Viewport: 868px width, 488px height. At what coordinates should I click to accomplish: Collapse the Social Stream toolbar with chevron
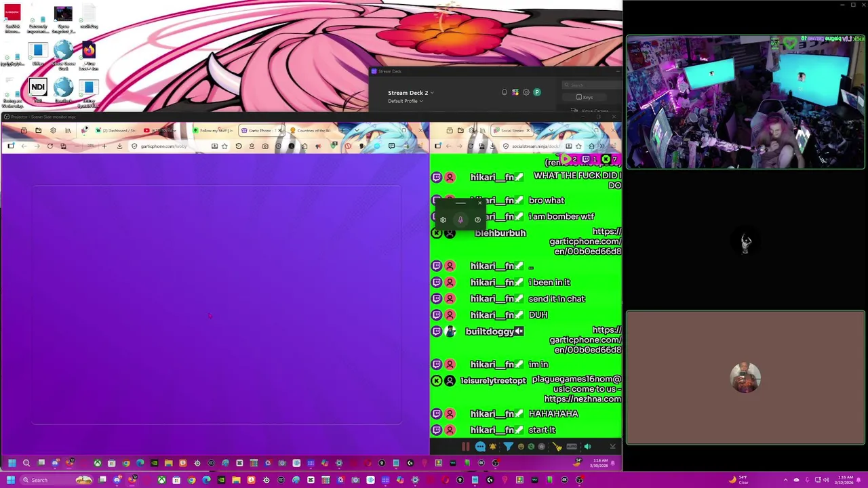(613, 447)
